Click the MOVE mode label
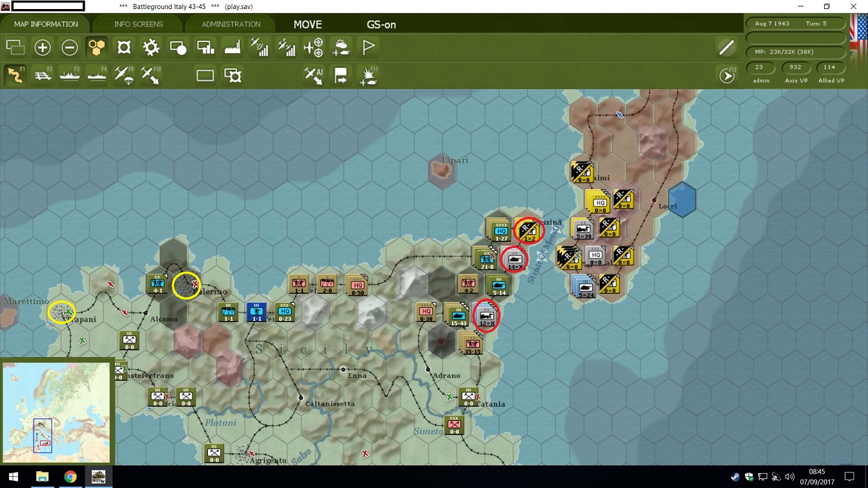Viewport: 868px width, 488px height. click(x=307, y=25)
